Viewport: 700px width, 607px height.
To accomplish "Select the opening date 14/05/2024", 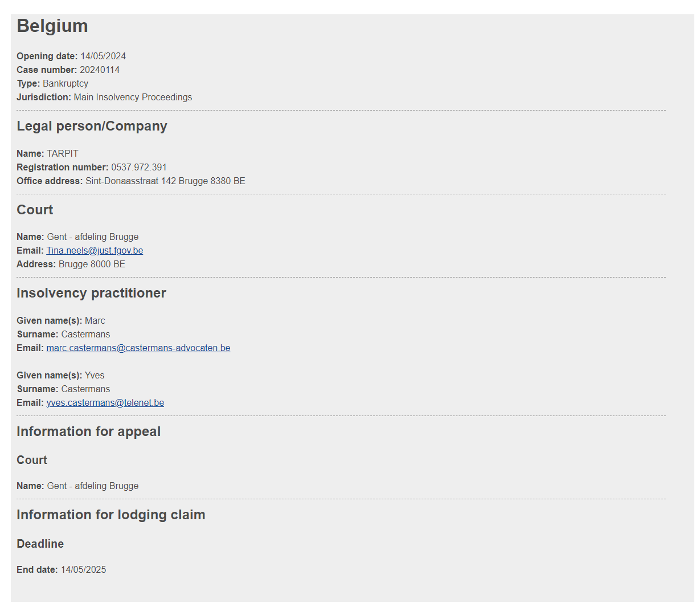I will click(x=103, y=56).
